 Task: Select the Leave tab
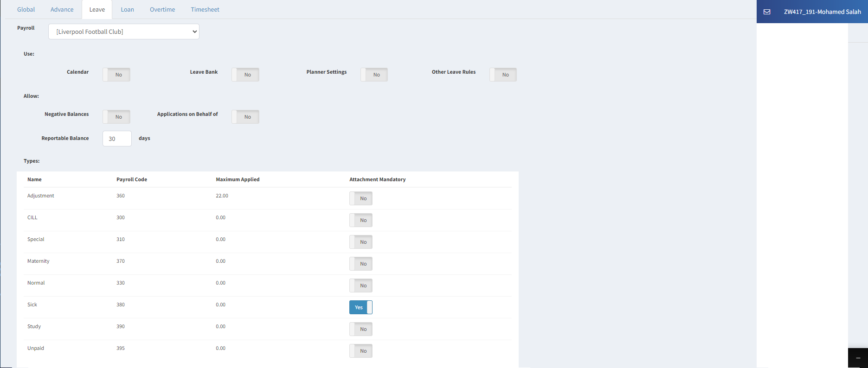(x=97, y=9)
